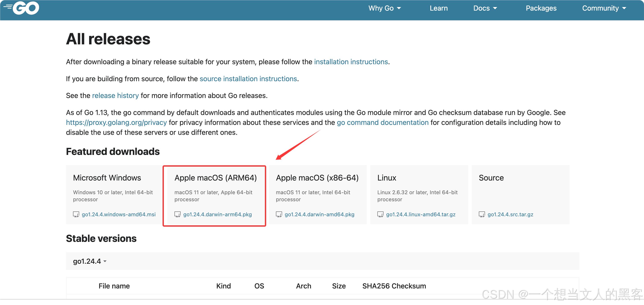Open the installation instructions link

click(x=351, y=62)
